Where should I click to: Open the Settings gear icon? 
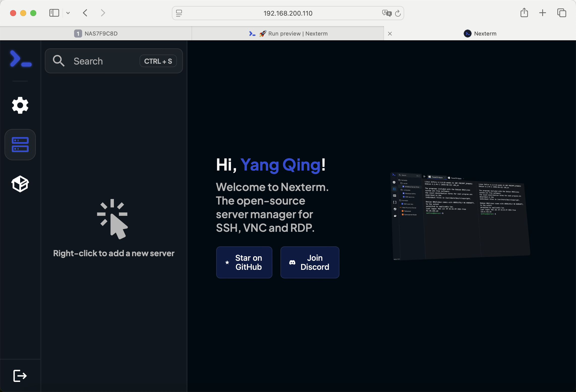click(20, 105)
